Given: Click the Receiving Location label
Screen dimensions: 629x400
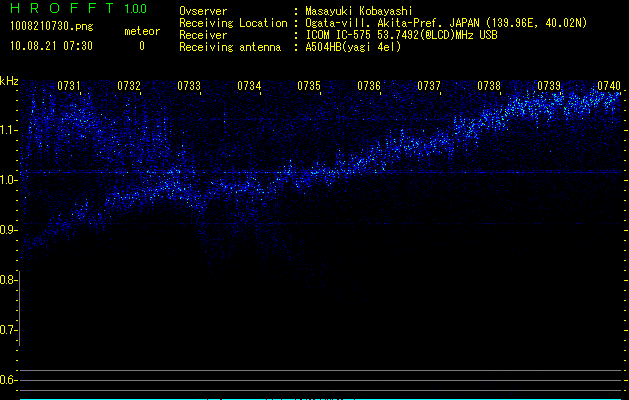Looking at the screenshot, I should click(233, 23).
